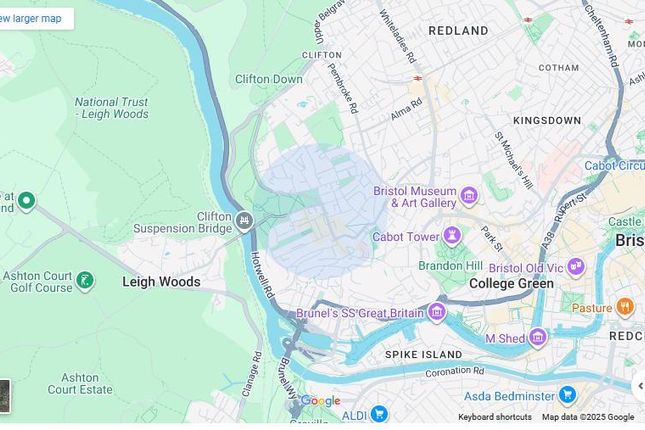
Task: Click the Clifton Down rail station icon
Action: click(x=418, y=78)
